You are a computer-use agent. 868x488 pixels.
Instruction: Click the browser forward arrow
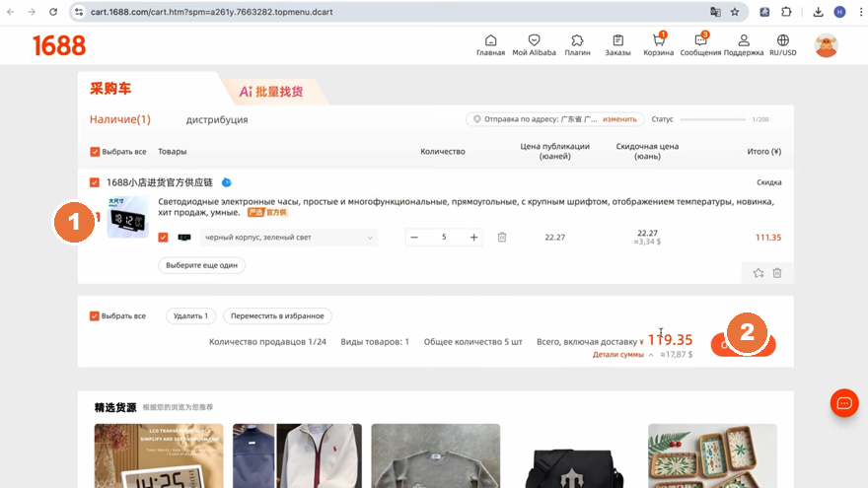click(32, 12)
